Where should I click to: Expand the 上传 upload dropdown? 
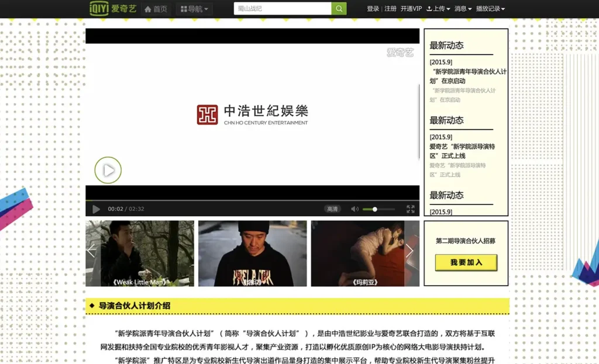(x=438, y=9)
